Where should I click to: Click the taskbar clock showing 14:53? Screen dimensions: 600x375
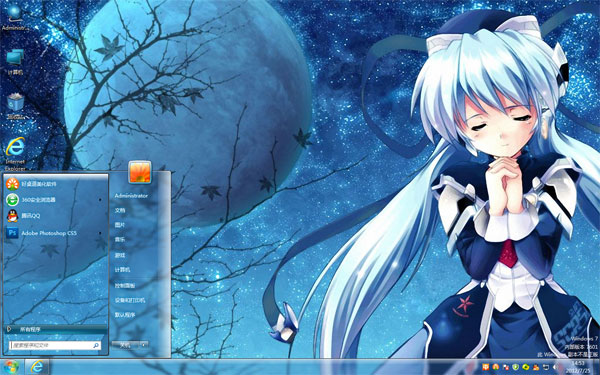(578, 367)
